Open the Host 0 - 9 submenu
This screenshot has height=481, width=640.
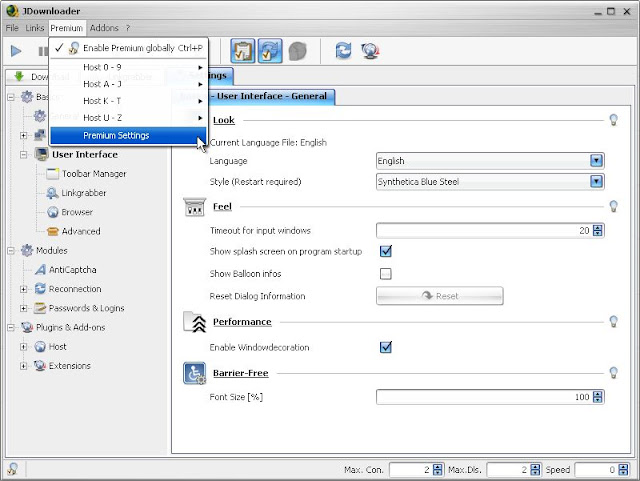[x=129, y=67]
